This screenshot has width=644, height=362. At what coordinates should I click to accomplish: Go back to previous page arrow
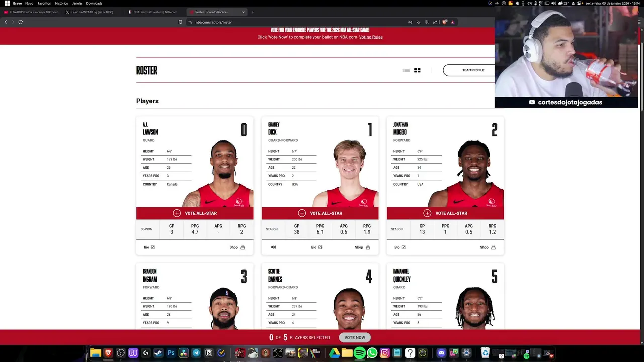[6, 22]
